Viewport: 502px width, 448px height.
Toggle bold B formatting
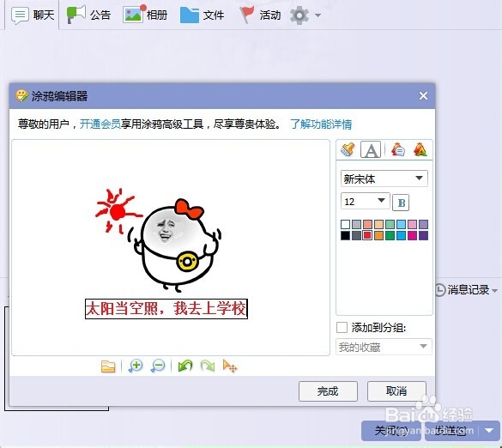click(401, 203)
